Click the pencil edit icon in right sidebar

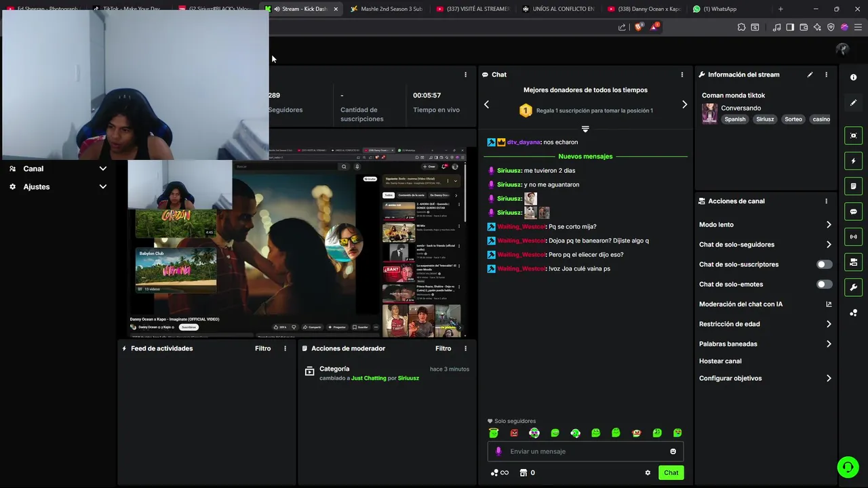853,103
